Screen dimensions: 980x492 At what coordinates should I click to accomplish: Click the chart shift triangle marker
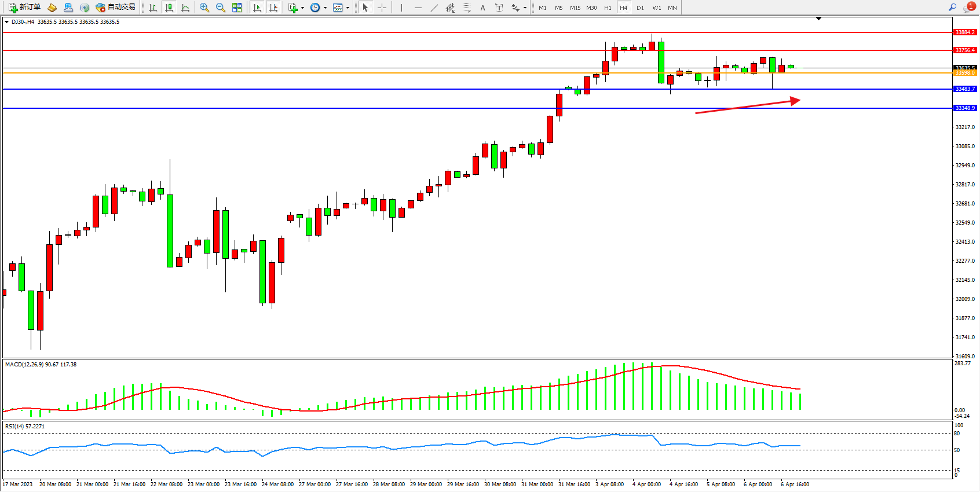[x=818, y=19]
